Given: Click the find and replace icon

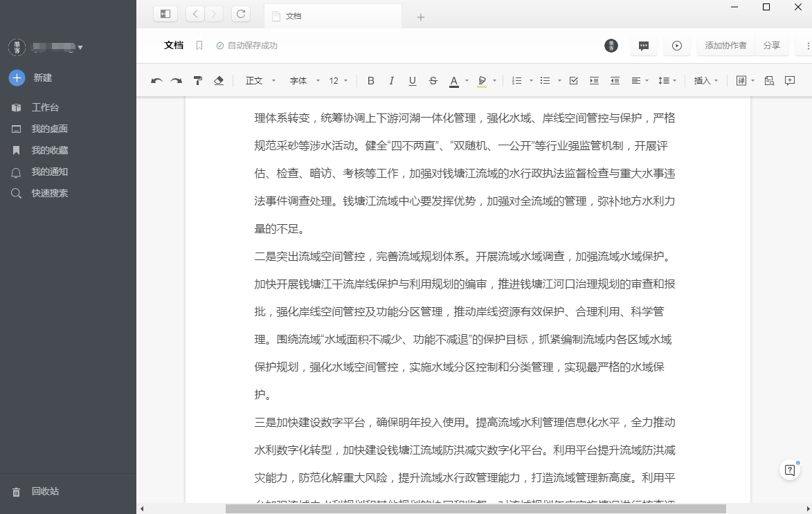Looking at the screenshot, I should (769, 81).
